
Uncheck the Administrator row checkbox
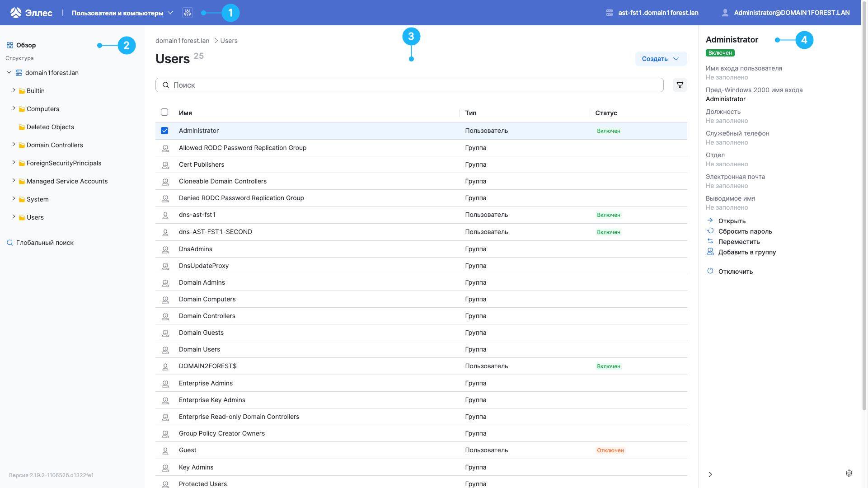click(x=164, y=131)
